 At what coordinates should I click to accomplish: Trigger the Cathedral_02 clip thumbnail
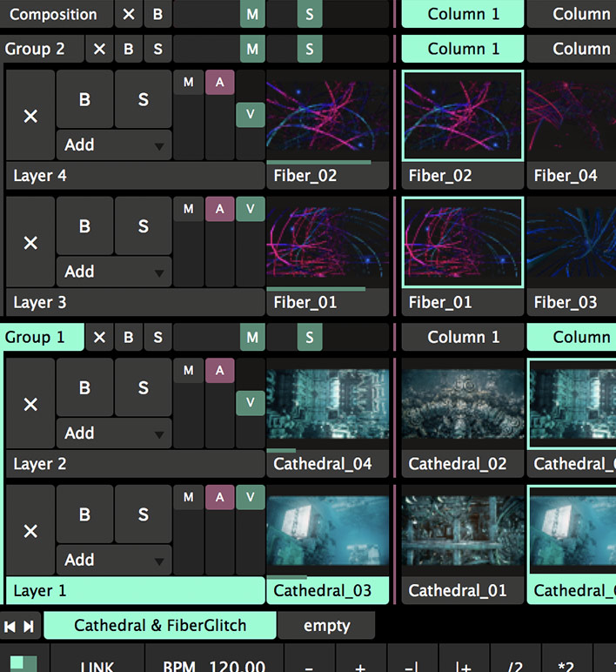coord(463,404)
